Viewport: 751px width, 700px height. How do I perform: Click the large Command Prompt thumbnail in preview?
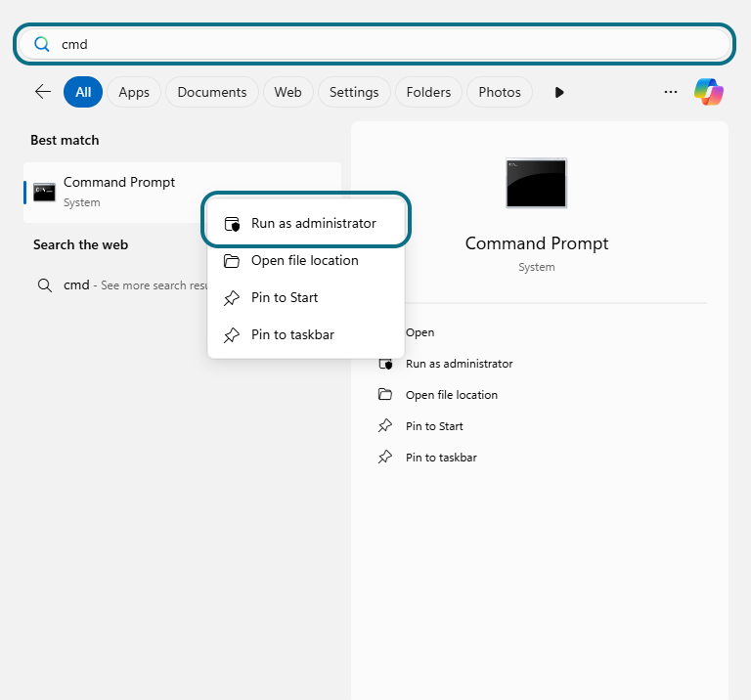pos(537,183)
